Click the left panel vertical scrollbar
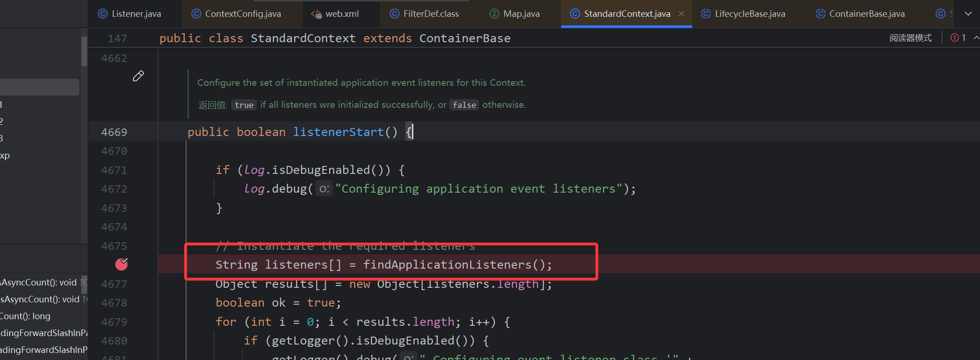 pos(84,52)
